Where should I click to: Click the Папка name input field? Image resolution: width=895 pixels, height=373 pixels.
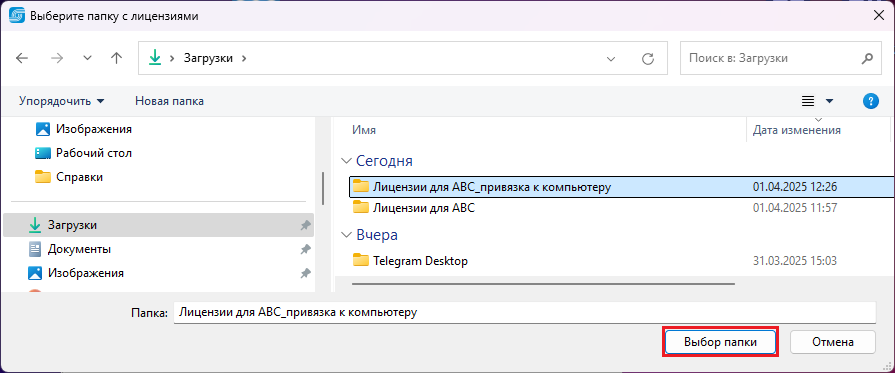coord(524,312)
